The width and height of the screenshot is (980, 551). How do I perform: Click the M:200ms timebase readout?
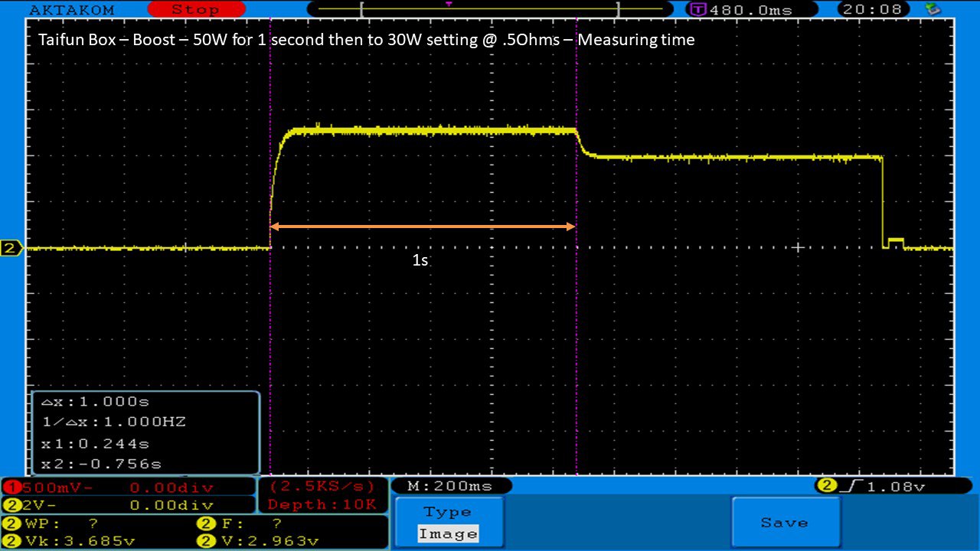coord(451,486)
